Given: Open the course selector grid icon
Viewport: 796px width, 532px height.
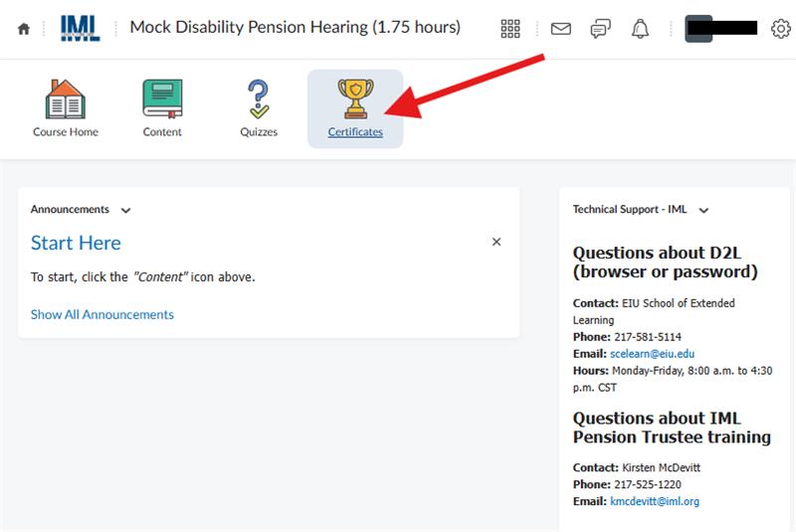Looking at the screenshot, I should coord(510,29).
